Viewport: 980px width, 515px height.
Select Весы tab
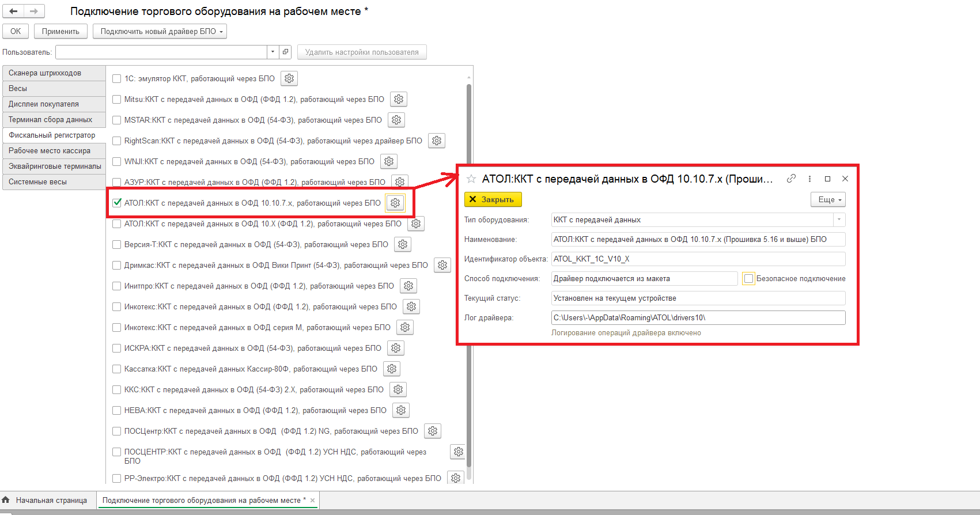(54, 89)
